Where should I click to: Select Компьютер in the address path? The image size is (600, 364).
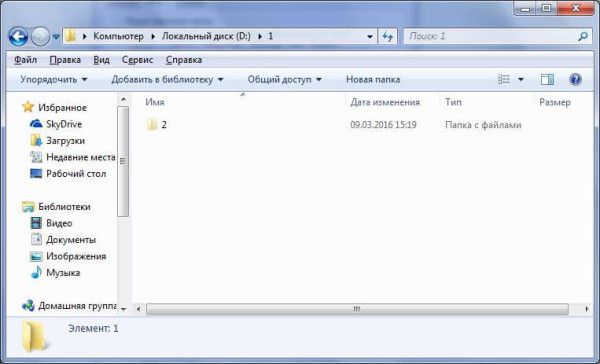click(119, 36)
